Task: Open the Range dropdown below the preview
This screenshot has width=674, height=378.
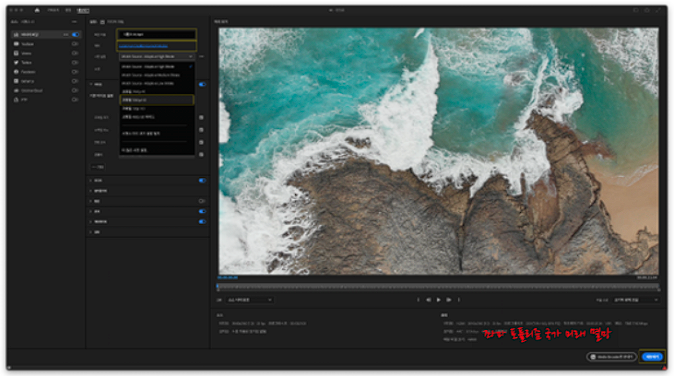Action: click(x=249, y=300)
